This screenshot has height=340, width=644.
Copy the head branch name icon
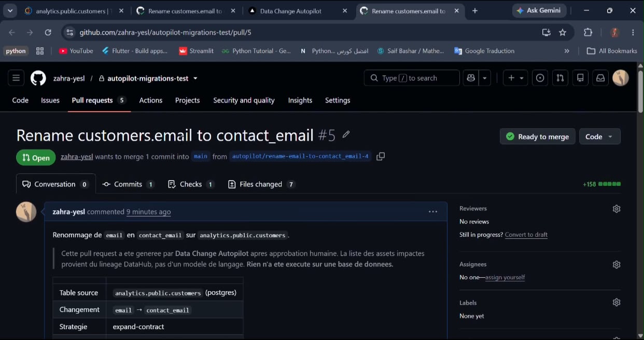(x=381, y=156)
